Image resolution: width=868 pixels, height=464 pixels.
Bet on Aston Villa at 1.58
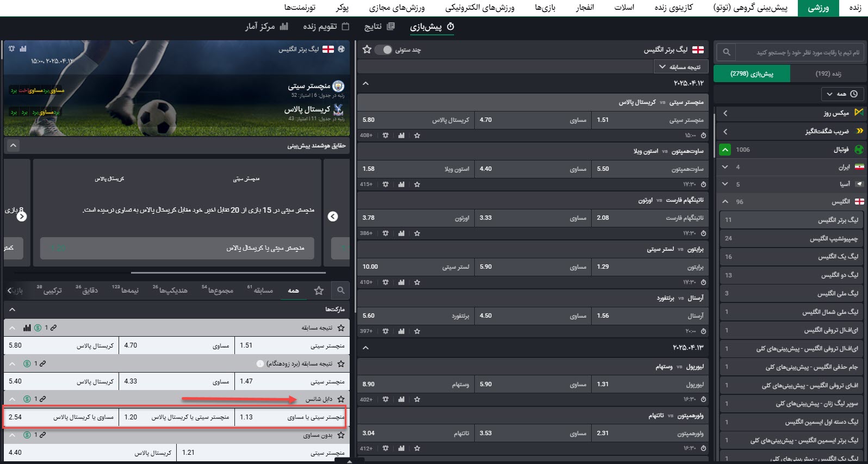point(416,169)
